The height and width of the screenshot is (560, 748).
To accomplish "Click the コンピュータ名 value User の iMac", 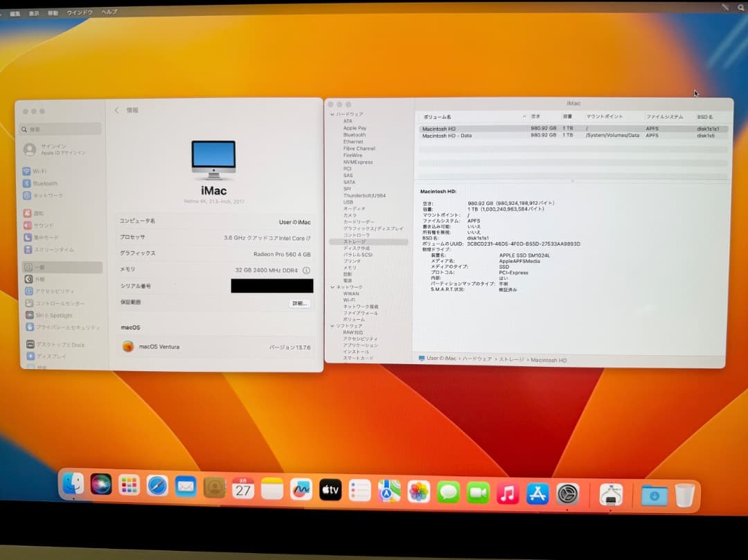I will click(294, 222).
